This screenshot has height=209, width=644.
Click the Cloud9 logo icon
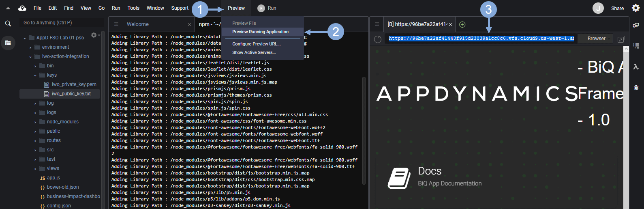tap(22, 8)
